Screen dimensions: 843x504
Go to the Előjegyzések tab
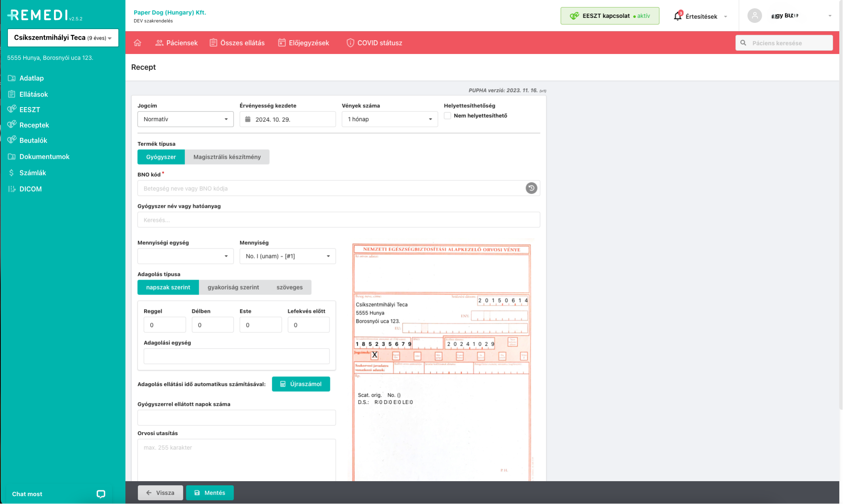click(304, 43)
